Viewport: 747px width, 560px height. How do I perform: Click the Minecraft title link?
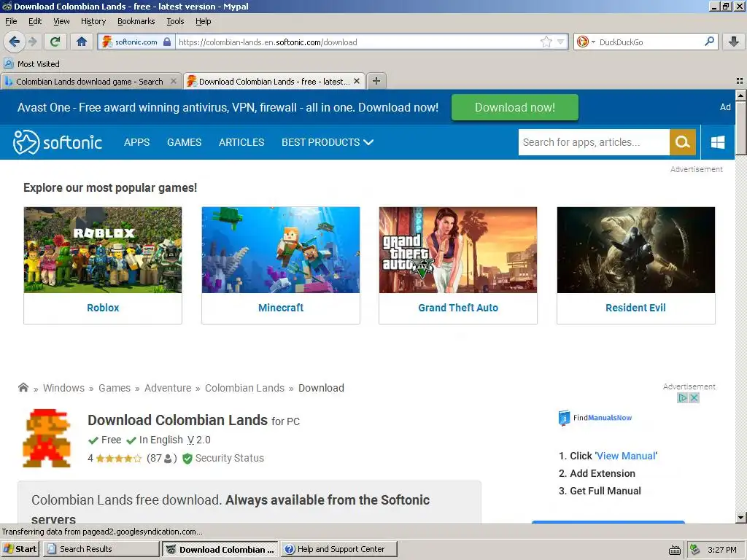point(281,308)
